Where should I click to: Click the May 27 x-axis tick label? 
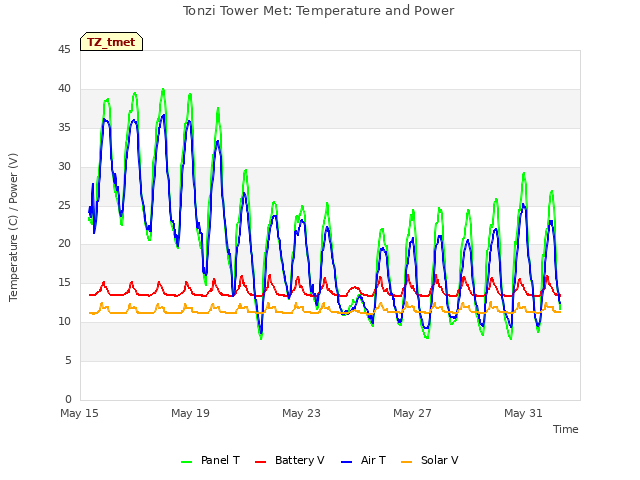412,413
